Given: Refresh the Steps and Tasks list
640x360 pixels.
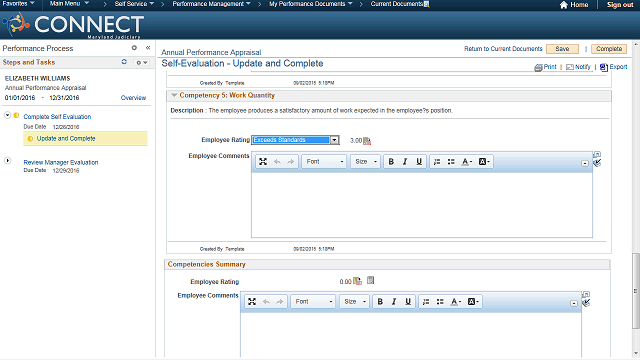Looking at the screenshot, I should pyautogui.click(x=124, y=62).
